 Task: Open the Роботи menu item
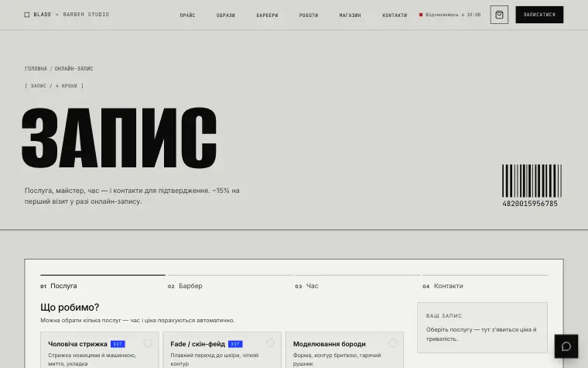pos(309,15)
